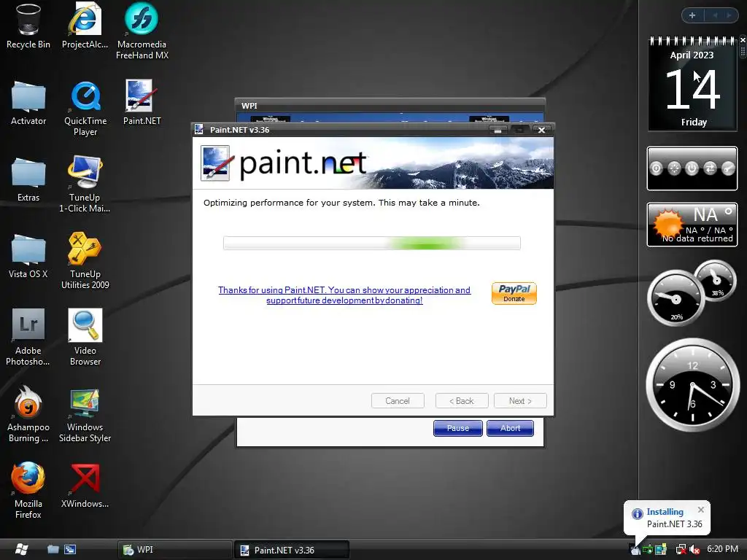Click the green device tray icon
Viewport: 747px width, 560px height.
pos(648,550)
